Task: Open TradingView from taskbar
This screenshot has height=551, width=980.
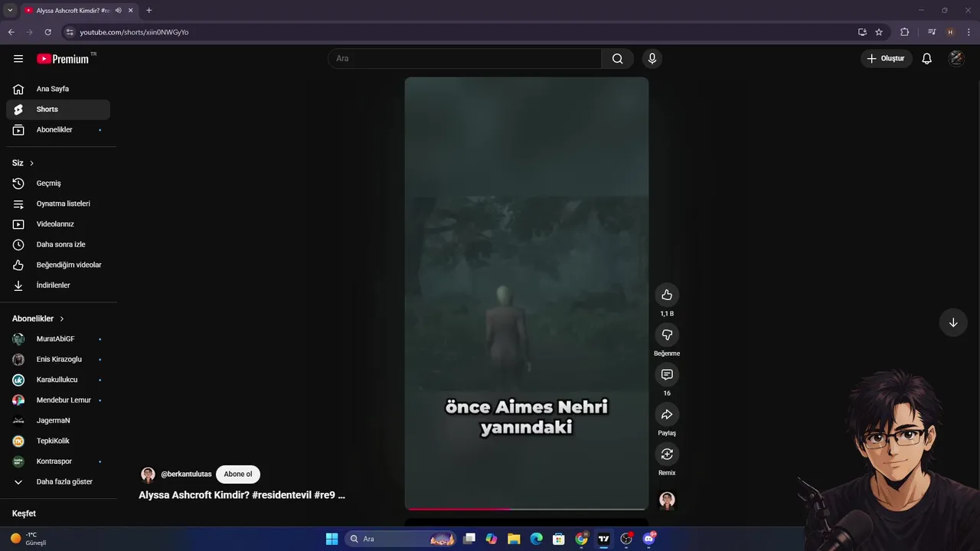Action: coord(604,539)
